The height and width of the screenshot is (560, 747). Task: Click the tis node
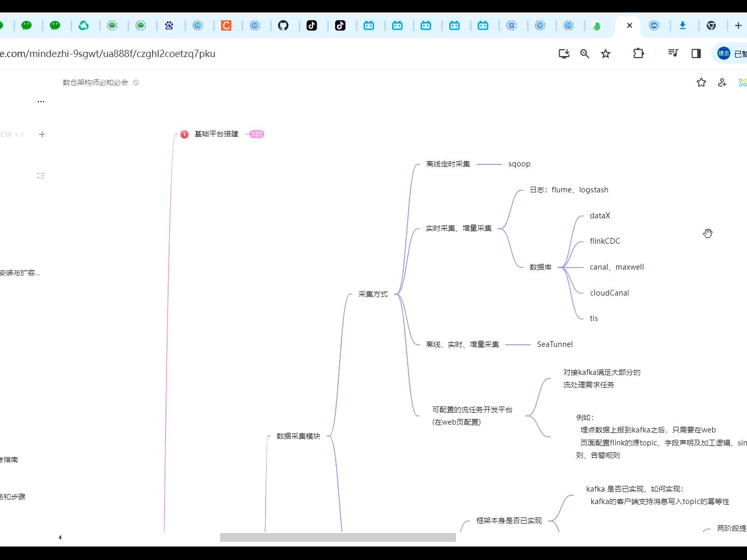coord(594,318)
